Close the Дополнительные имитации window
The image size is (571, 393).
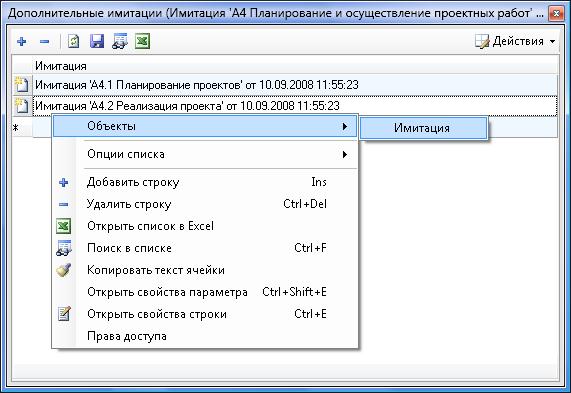(x=556, y=14)
